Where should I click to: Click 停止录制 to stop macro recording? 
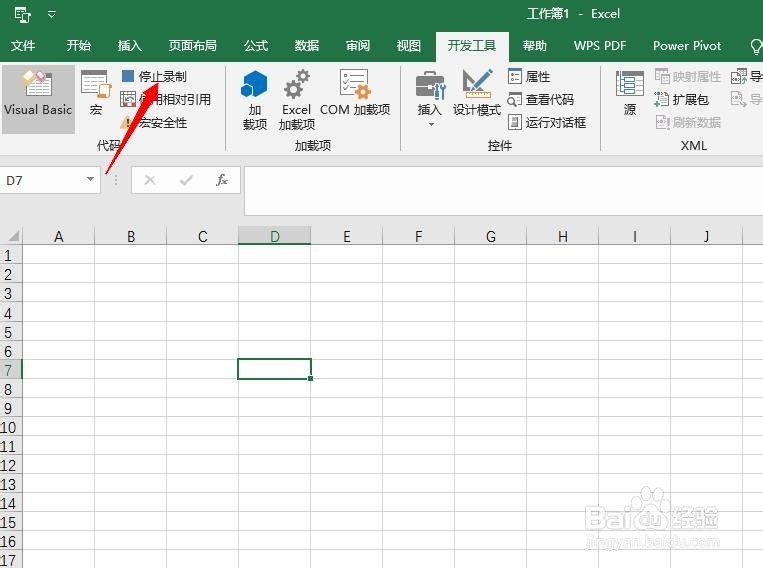(154, 76)
